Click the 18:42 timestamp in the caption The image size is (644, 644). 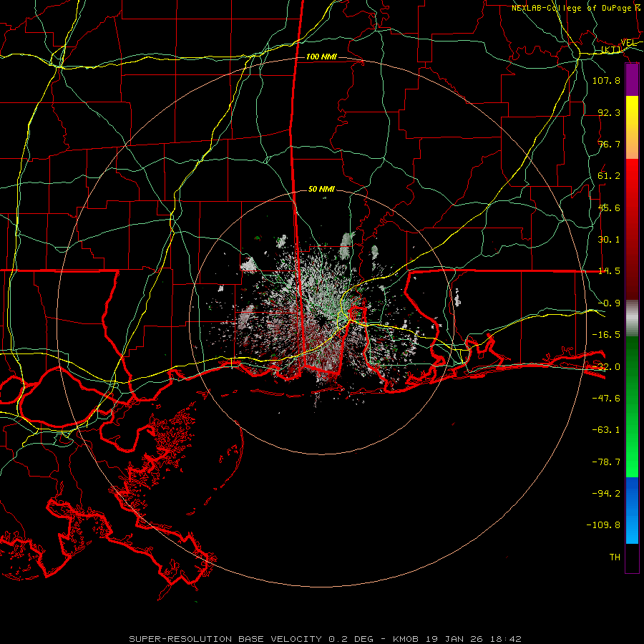507,639
